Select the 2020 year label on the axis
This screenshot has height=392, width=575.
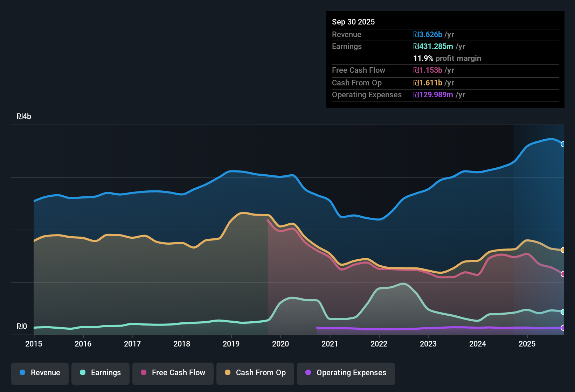[280, 344]
